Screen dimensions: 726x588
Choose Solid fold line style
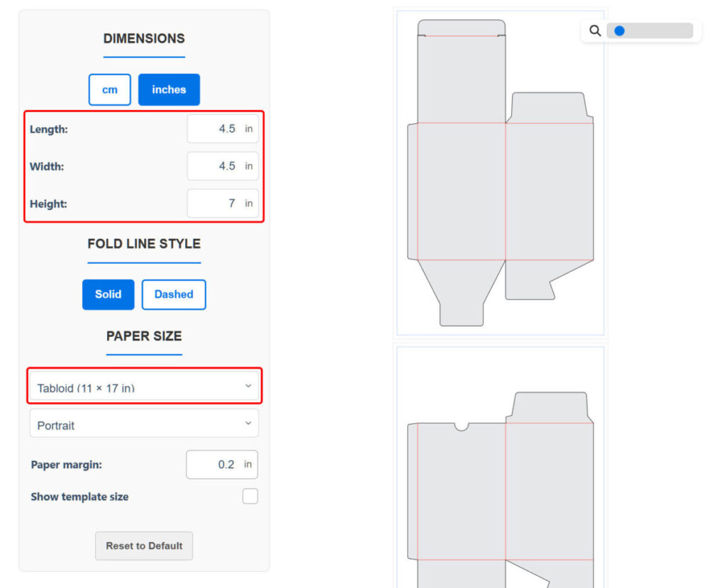108,294
